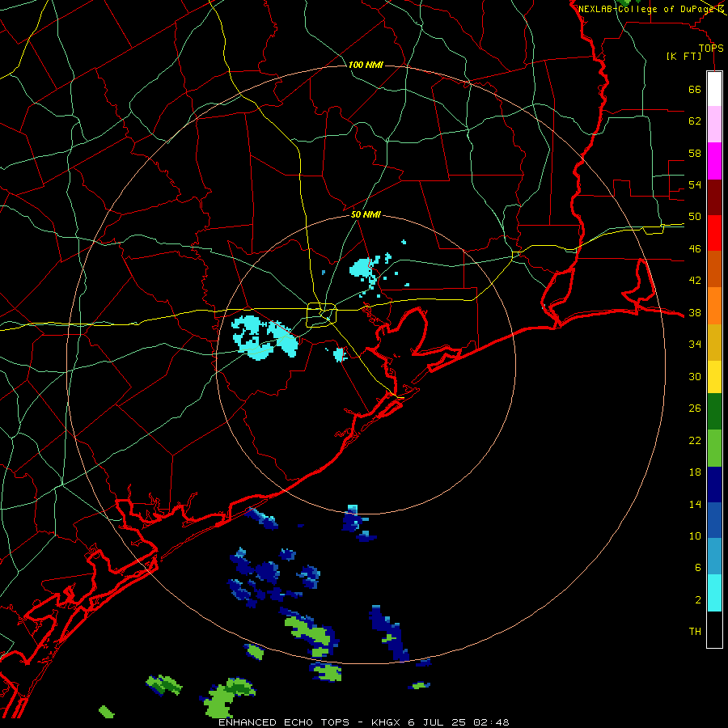Click the '[K FT]' units label

tap(684, 57)
